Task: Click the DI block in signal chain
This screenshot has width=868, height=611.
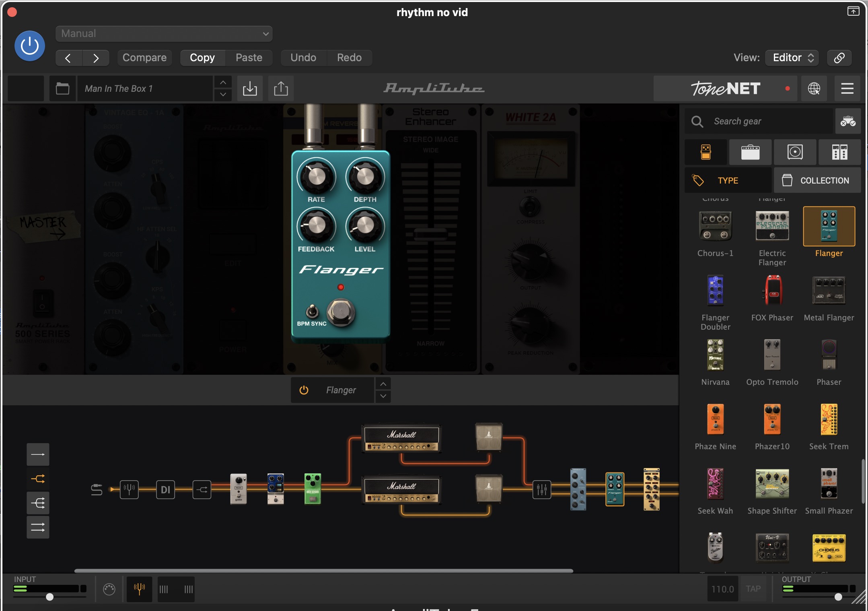Action: (165, 489)
